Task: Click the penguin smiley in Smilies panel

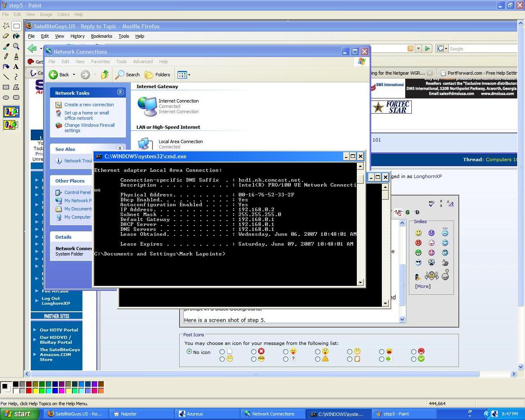Action: [x=418, y=276]
